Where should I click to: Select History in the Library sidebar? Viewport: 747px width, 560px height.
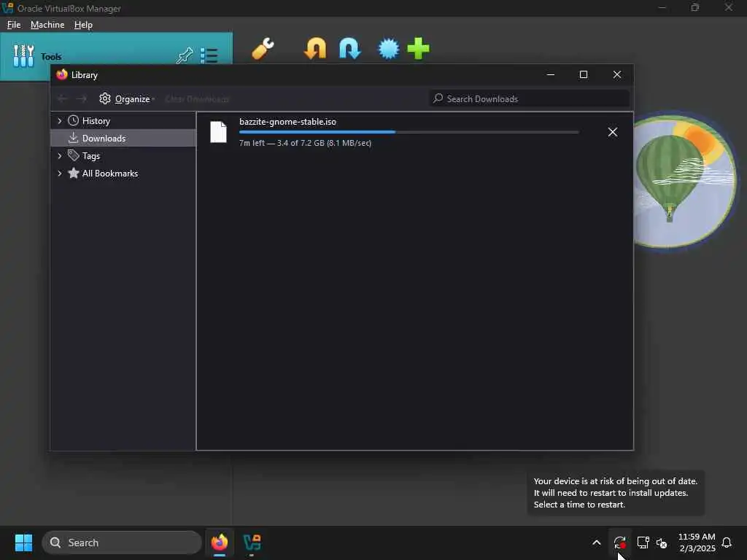coord(96,121)
